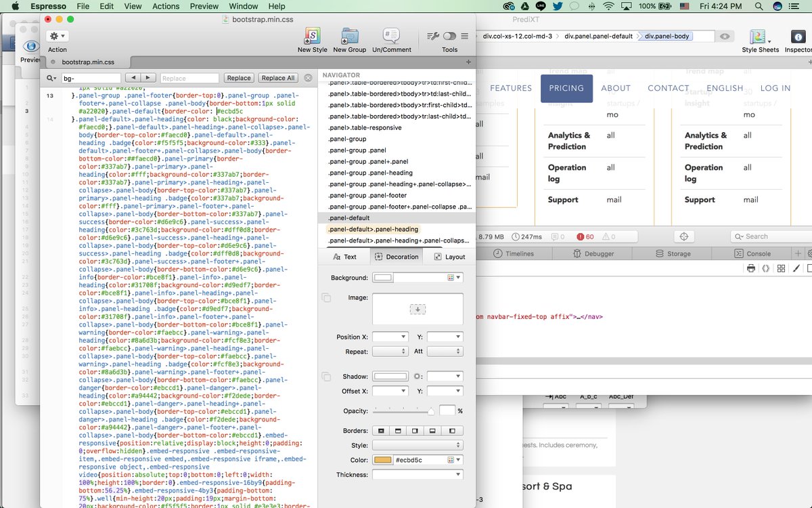Open the Console tab in web inspector
The width and height of the screenshot is (812, 508).
(x=752, y=253)
